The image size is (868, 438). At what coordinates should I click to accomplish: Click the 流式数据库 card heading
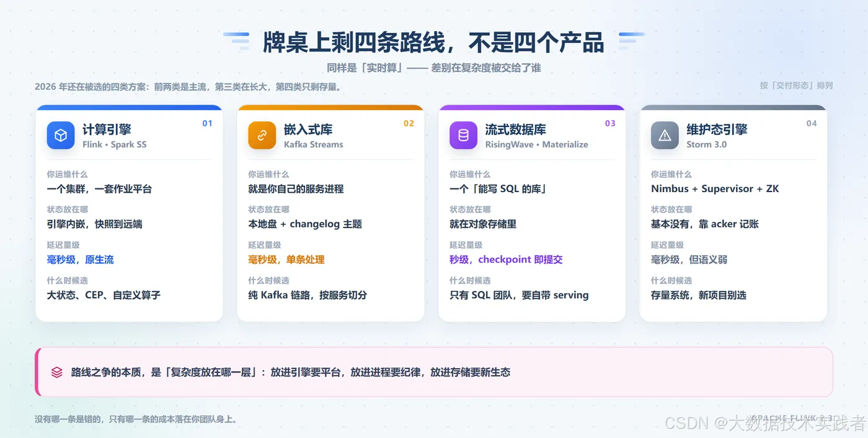[516, 129]
